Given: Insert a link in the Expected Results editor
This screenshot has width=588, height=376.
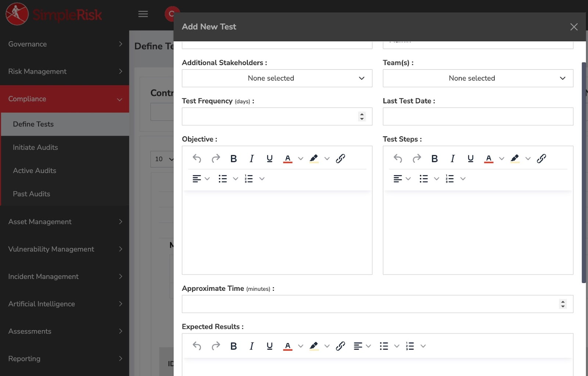Looking at the screenshot, I should coord(340,345).
